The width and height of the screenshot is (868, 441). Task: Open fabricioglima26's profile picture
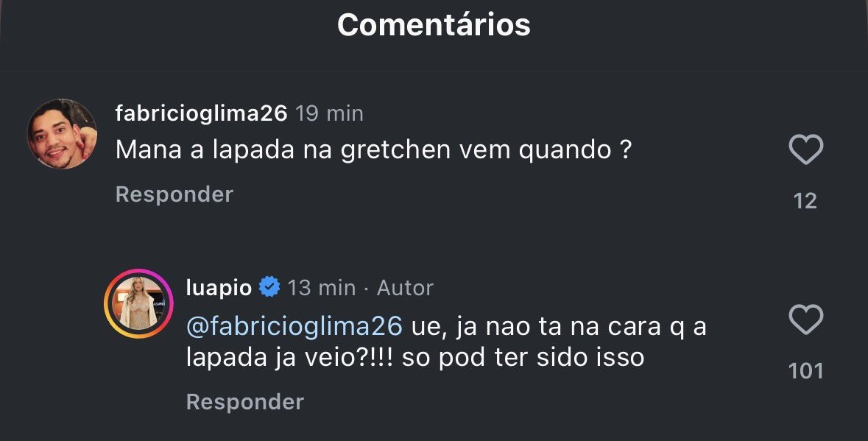62,133
